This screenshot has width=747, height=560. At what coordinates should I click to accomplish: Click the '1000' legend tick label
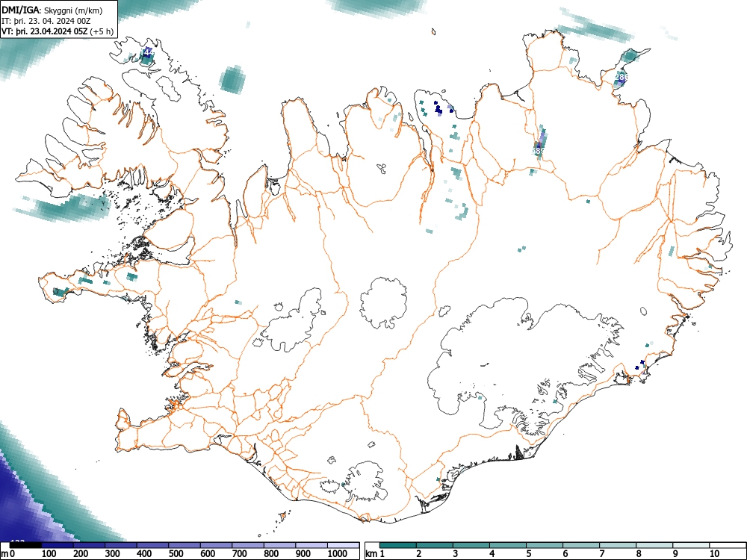pos(338,554)
